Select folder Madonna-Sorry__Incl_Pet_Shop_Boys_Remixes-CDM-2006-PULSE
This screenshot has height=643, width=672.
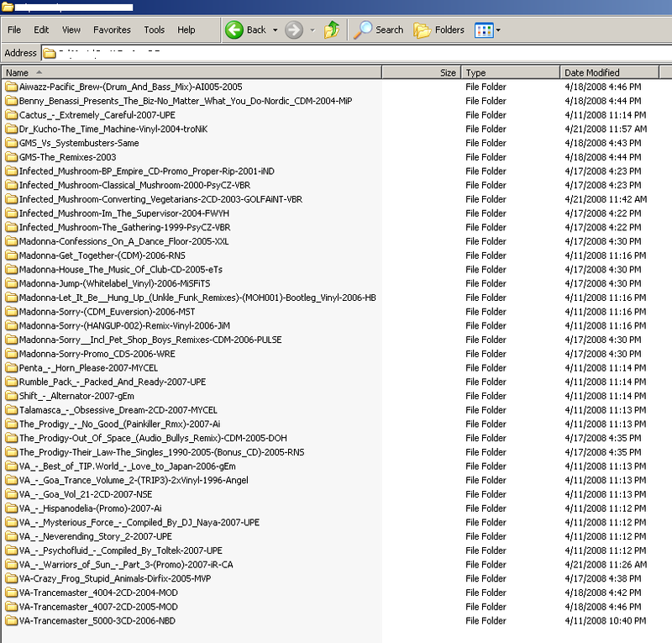(150, 340)
